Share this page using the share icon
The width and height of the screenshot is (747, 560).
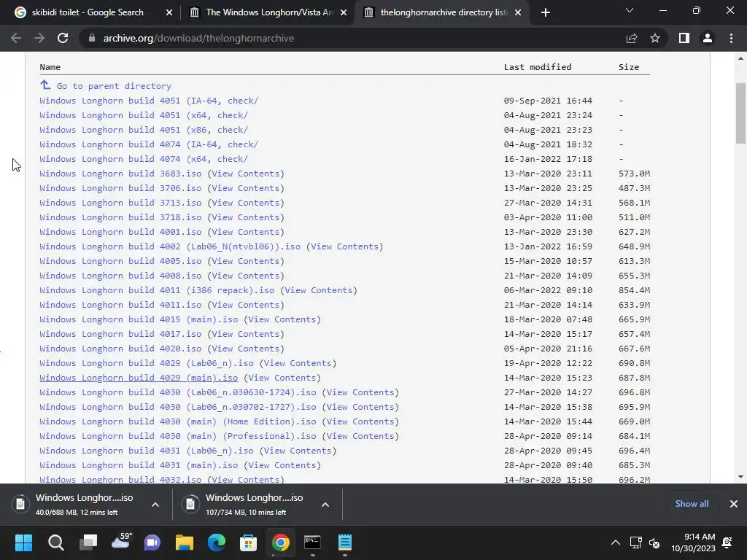(632, 38)
